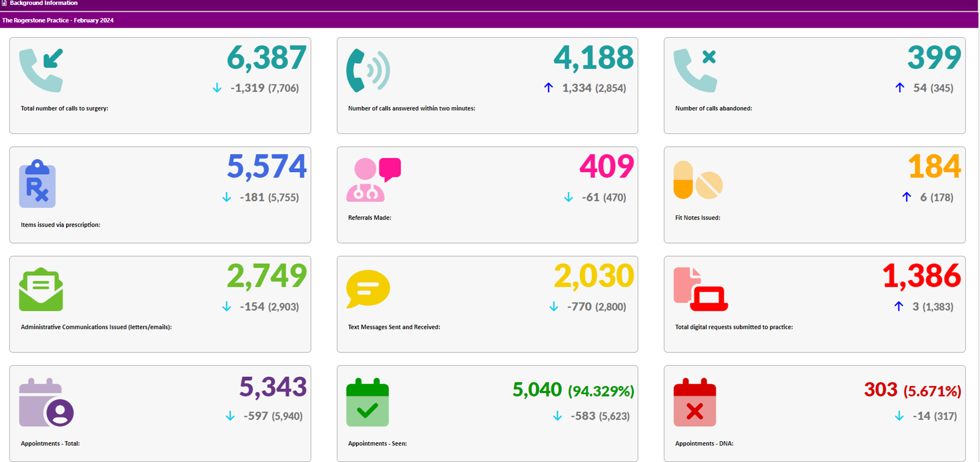This screenshot has width=980, height=462.
Task: Click the green envelope letter icon
Action: pos(41,289)
